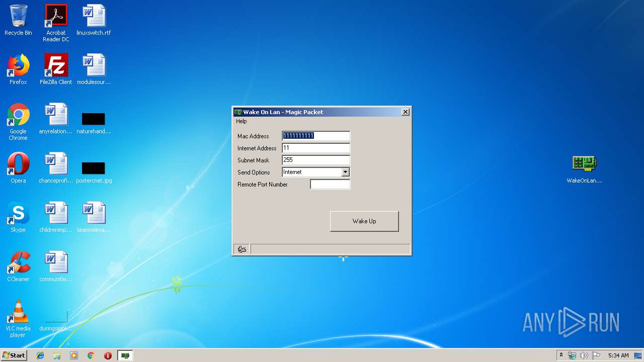Screen dimensions: 644x362
Task: Select the communitie... document icon
Action: coord(56,266)
